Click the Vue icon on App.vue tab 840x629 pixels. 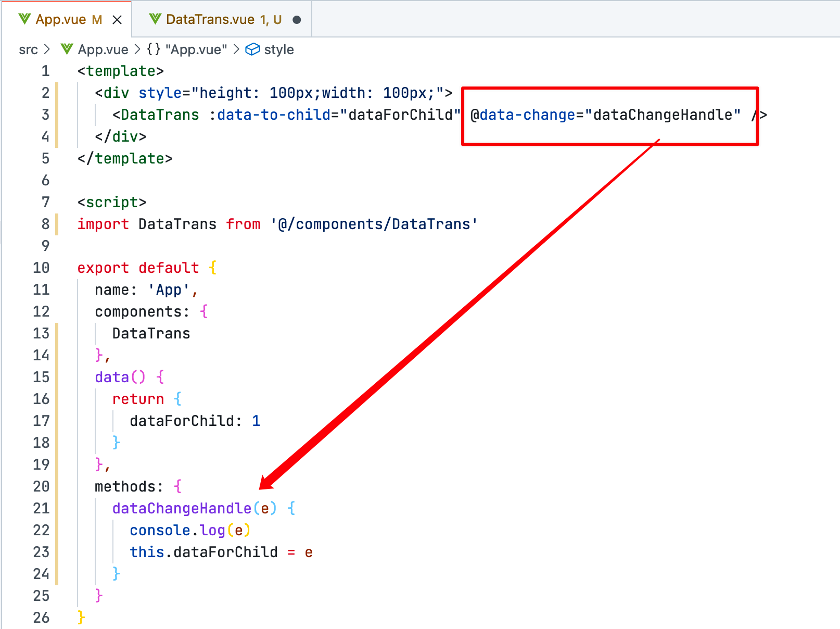(x=24, y=19)
